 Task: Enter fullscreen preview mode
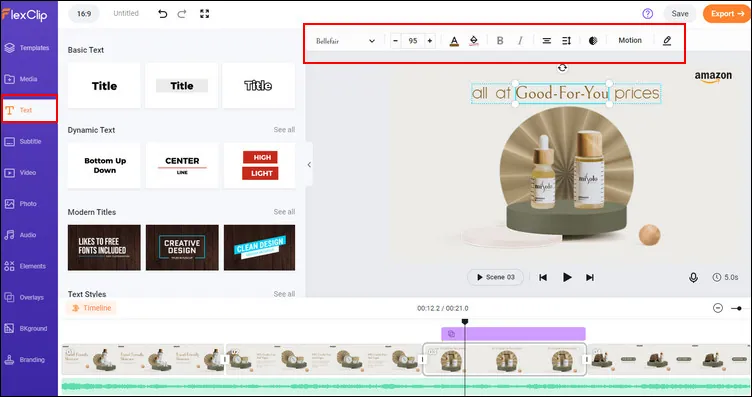point(205,14)
